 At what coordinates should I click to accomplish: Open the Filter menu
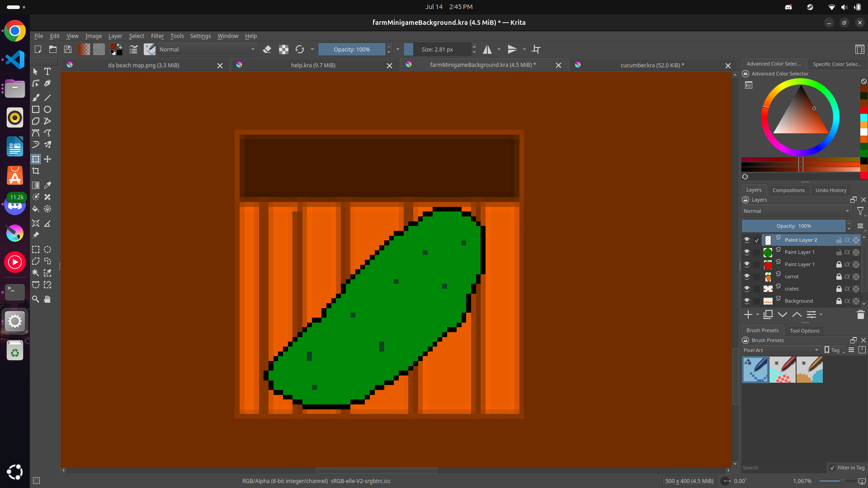click(x=157, y=36)
